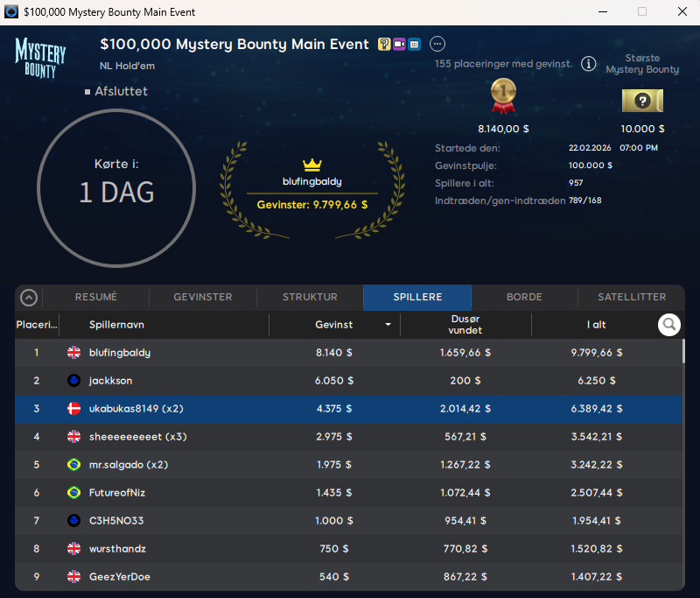700x598 pixels.
Task: Select player FutureofNiz row
Action: (x=348, y=493)
